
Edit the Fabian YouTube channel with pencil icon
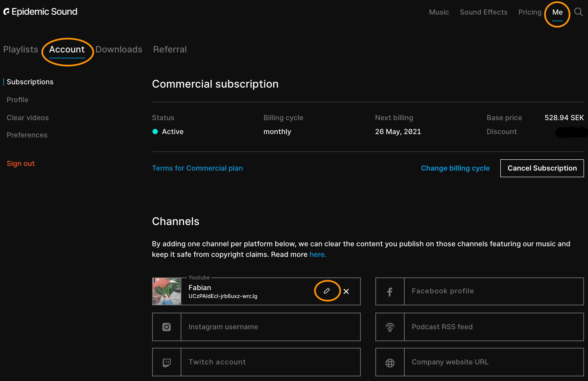click(327, 291)
